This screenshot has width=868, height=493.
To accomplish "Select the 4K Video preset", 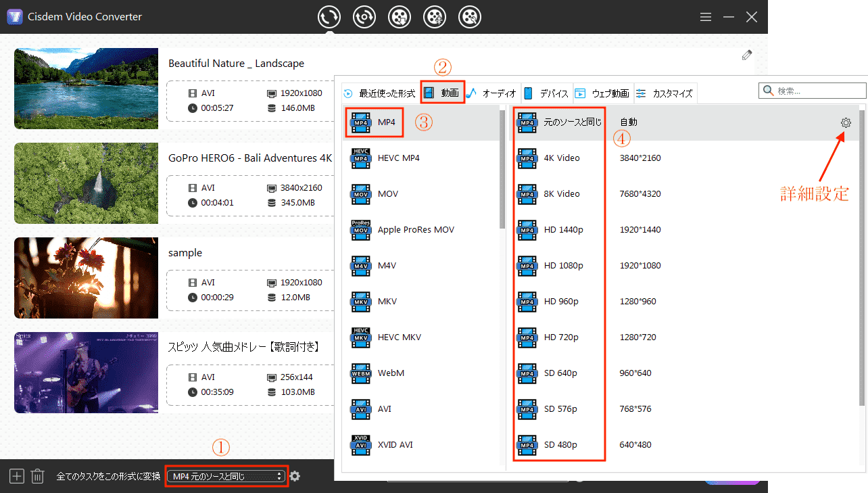I will [x=562, y=158].
